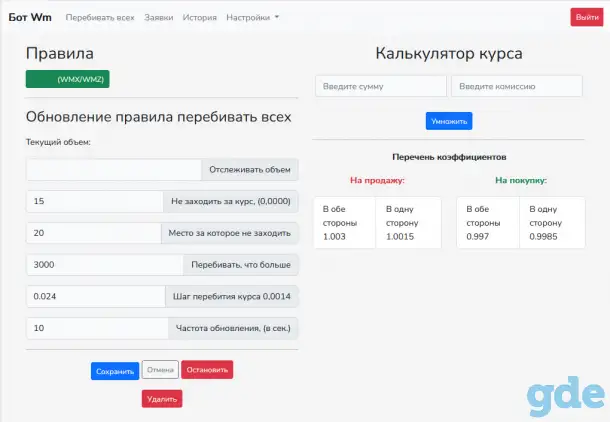Click the Отслеживать объем input field
The width and height of the screenshot is (610, 422).
pos(114,170)
